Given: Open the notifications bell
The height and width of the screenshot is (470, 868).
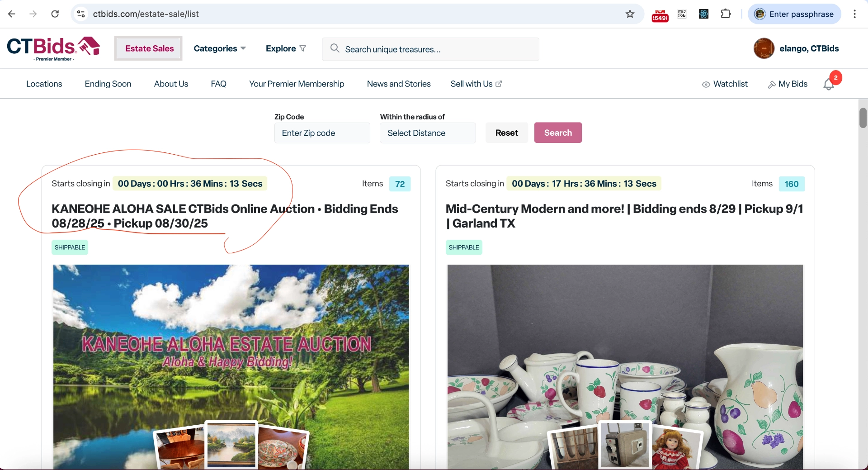Looking at the screenshot, I should point(828,85).
